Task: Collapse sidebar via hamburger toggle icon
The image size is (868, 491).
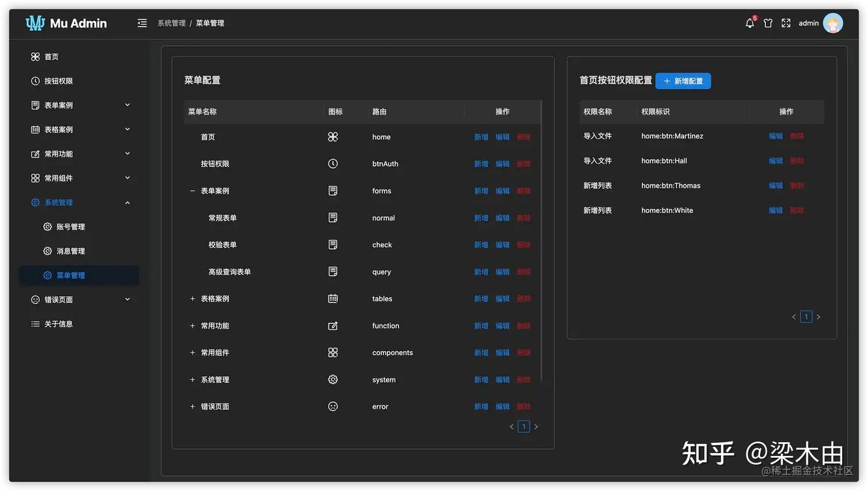Action: click(x=142, y=23)
